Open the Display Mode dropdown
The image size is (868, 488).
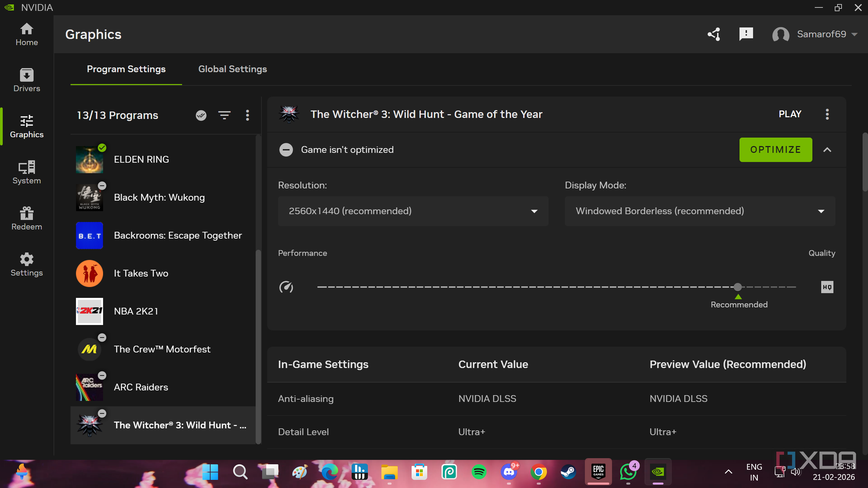coord(699,211)
